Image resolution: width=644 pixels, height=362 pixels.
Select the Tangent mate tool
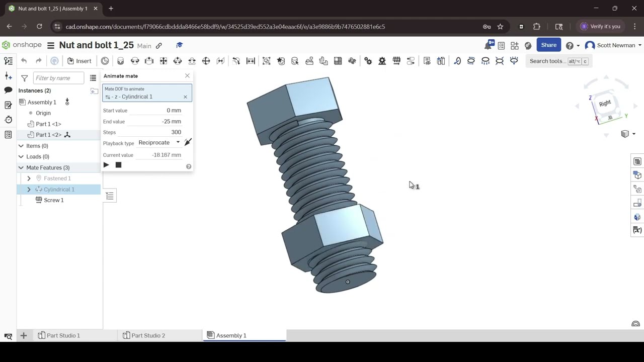[236, 61]
